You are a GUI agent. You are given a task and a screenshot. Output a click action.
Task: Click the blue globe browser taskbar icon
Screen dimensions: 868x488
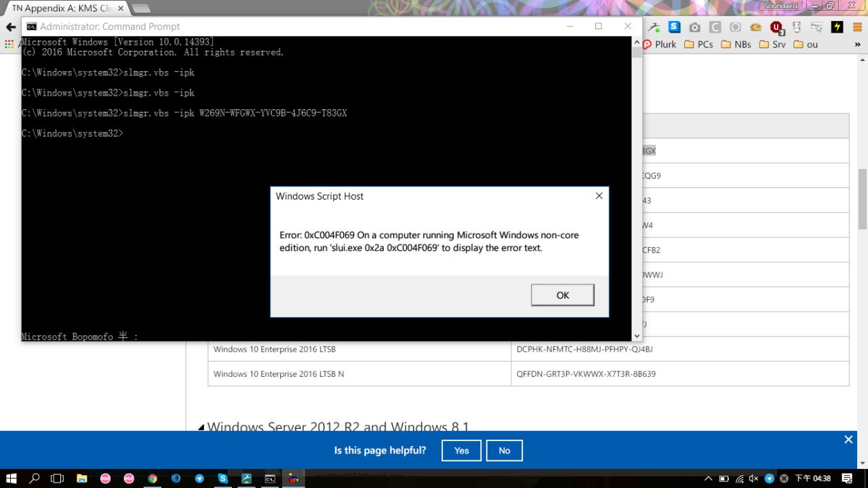click(176, 478)
